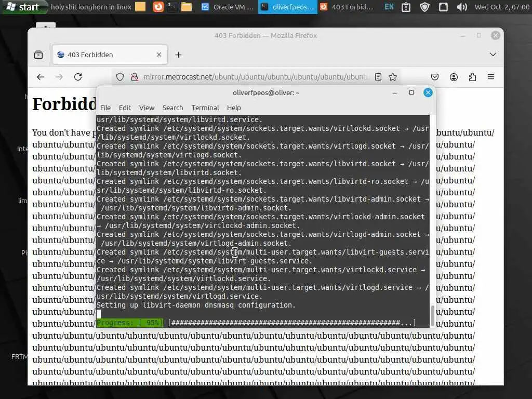Open the terminal Terminal menu
Image resolution: width=532 pixels, height=399 pixels.
[x=205, y=108]
